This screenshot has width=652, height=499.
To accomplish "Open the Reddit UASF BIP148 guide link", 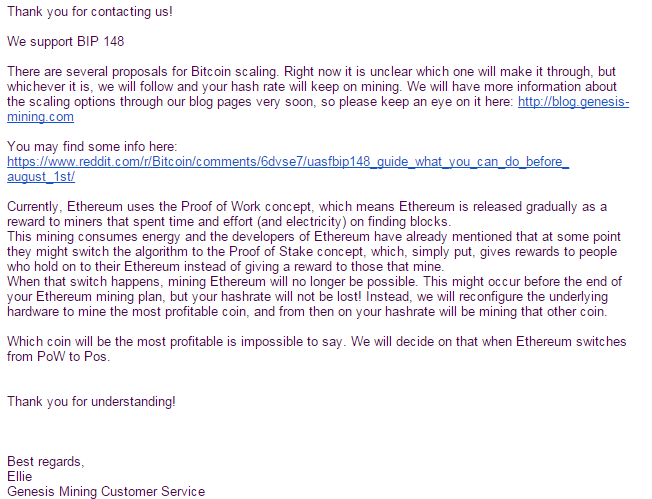I will click(x=287, y=162).
